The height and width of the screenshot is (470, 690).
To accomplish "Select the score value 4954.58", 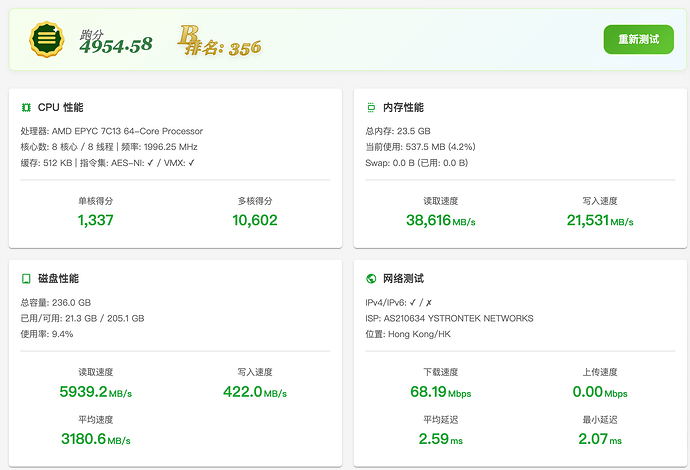I will (116, 45).
